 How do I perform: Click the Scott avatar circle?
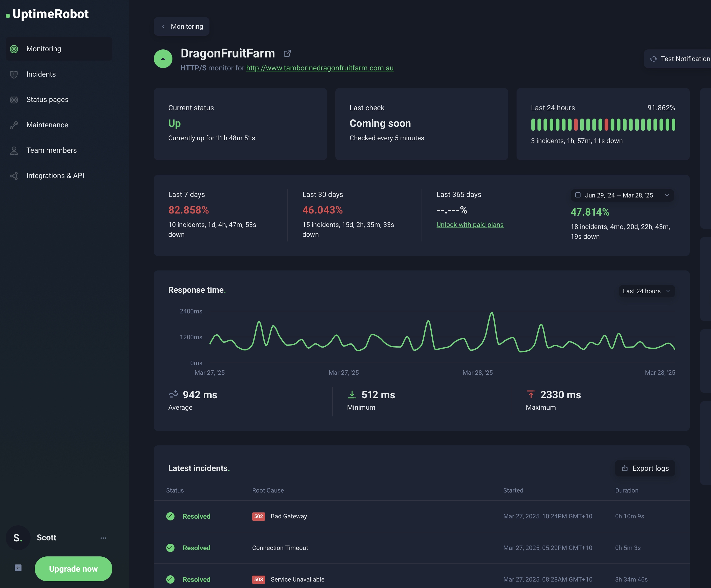[x=18, y=538]
